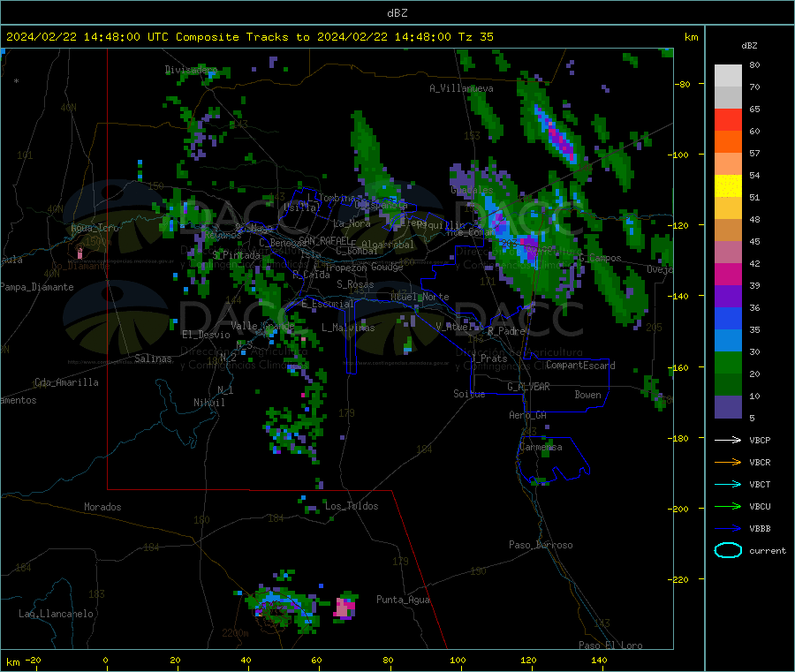Click the cyan VBCT arrow in legend
Image resolution: width=795 pixels, height=672 pixels.
728,485
